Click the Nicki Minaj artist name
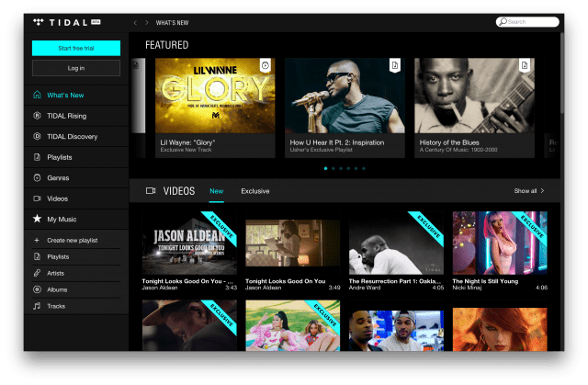 467,288
